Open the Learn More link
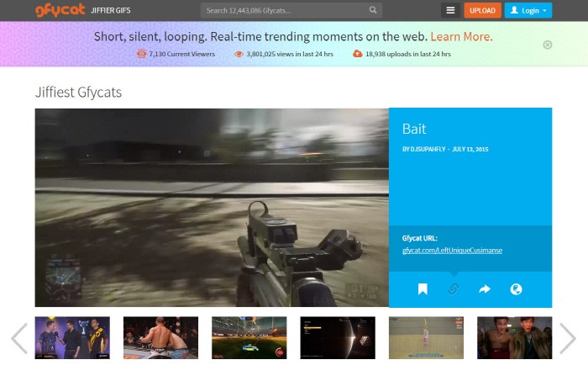The image size is (588, 381). click(x=461, y=36)
